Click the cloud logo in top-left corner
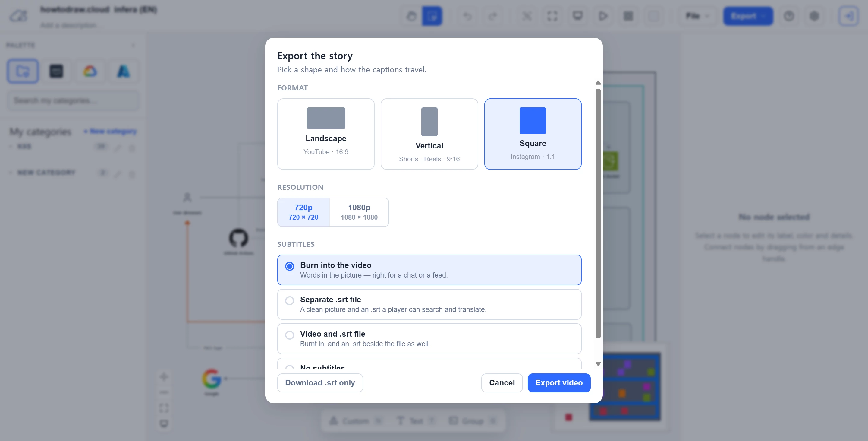The height and width of the screenshot is (441, 868). tap(18, 16)
